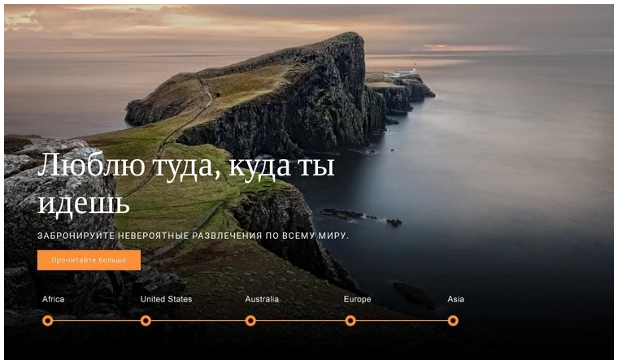Click the "Europe" label
The image size is (618, 364).
(358, 299)
